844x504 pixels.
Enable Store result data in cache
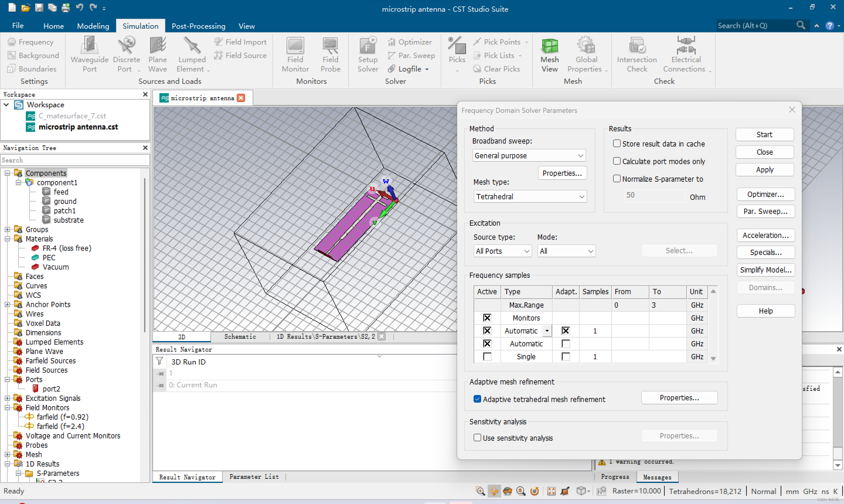click(x=617, y=144)
